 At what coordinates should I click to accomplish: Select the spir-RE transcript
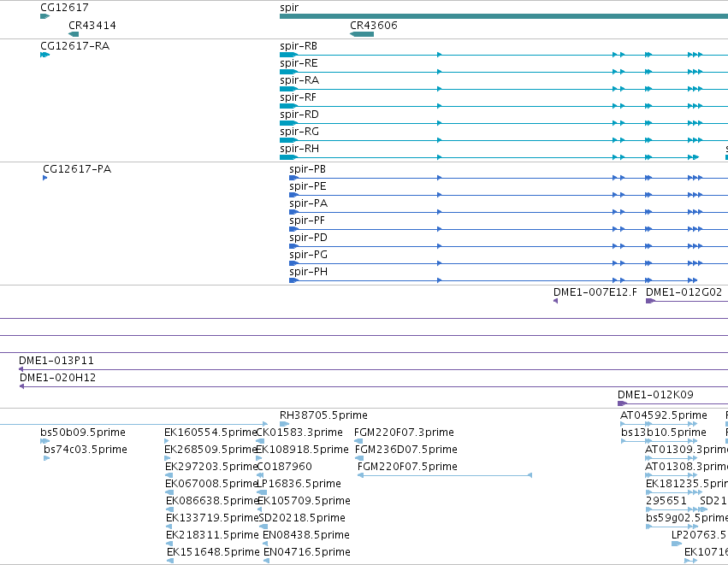coord(299,63)
